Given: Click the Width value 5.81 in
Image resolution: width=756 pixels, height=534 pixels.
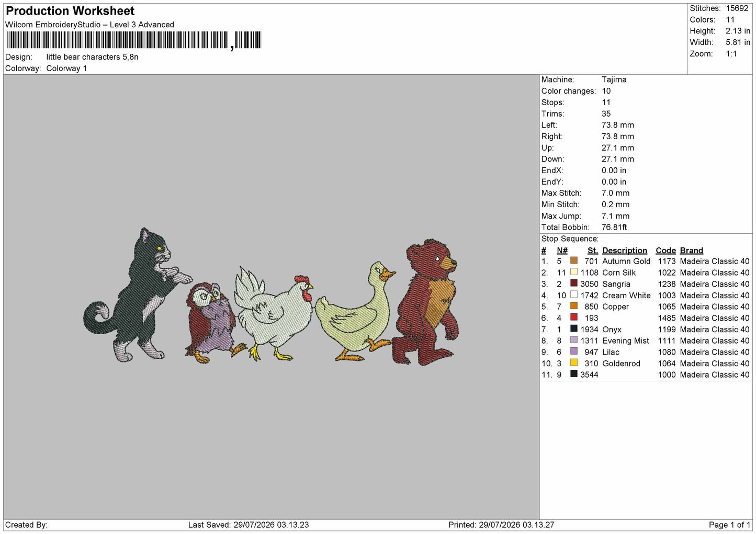Looking at the screenshot, I should point(738,42).
